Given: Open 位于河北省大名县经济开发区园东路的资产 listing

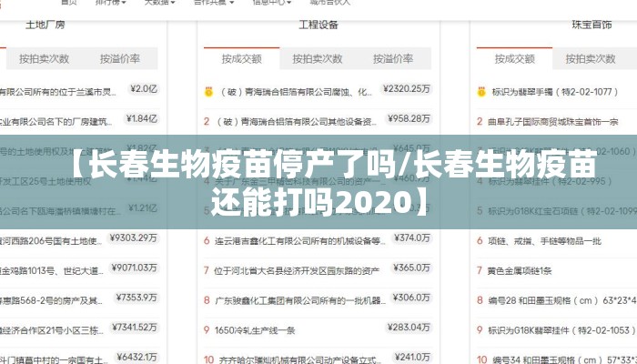Looking at the screenshot, I should click(297, 270).
